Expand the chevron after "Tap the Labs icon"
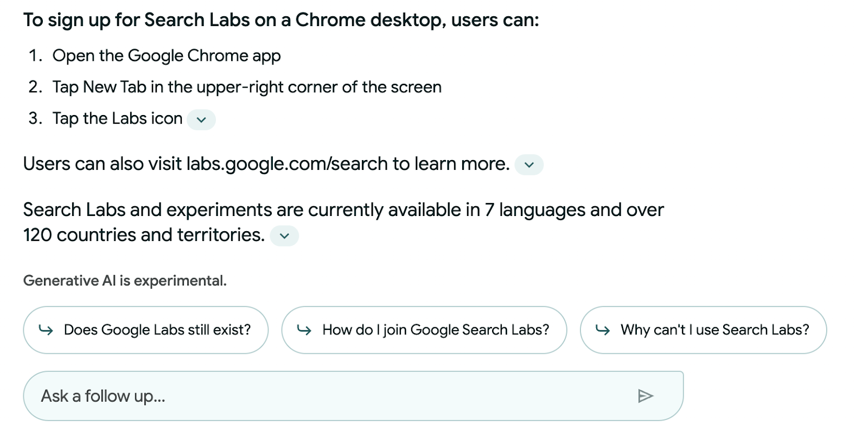This screenshot has height=432, width=868. pos(201,119)
